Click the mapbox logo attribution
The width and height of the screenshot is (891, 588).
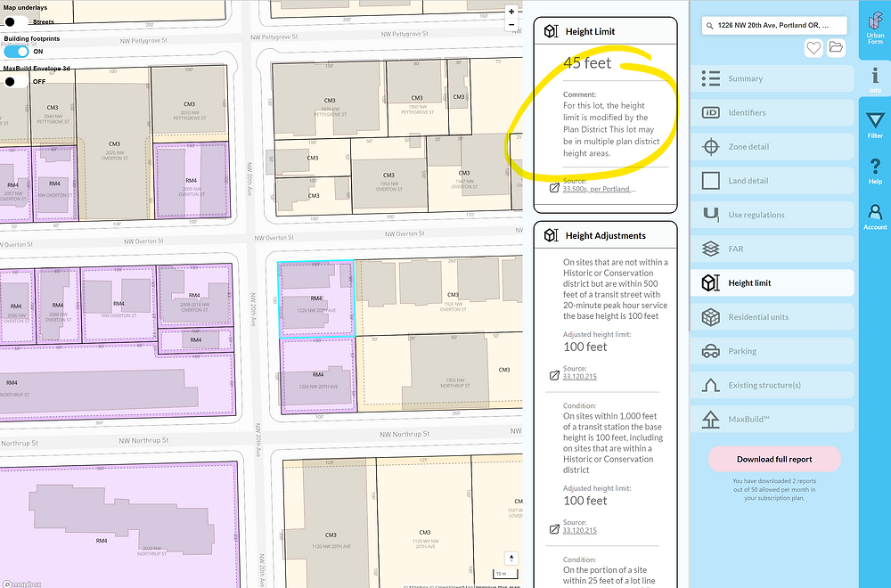(x=21, y=584)
